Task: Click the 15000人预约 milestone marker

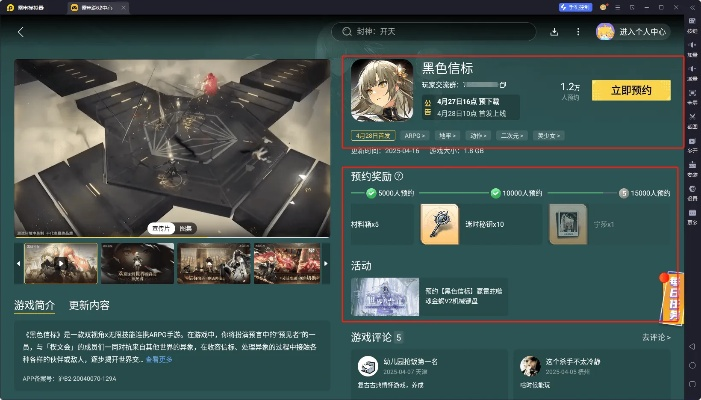Action: (x=624, y=193)
